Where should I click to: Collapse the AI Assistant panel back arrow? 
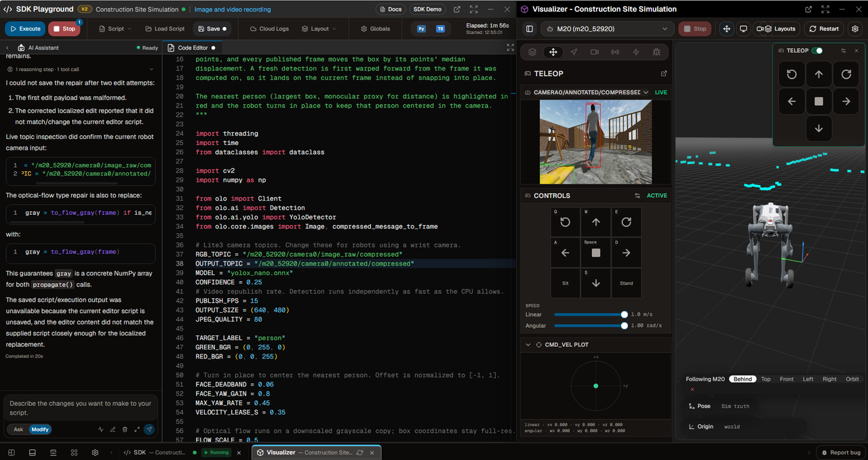pyautogui.click(x=7, y=48)
